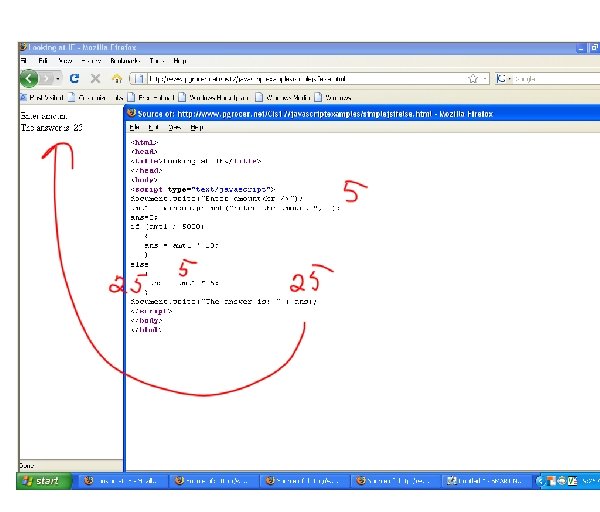
Task: Click the address bar URL field
Action: (306, 79)
